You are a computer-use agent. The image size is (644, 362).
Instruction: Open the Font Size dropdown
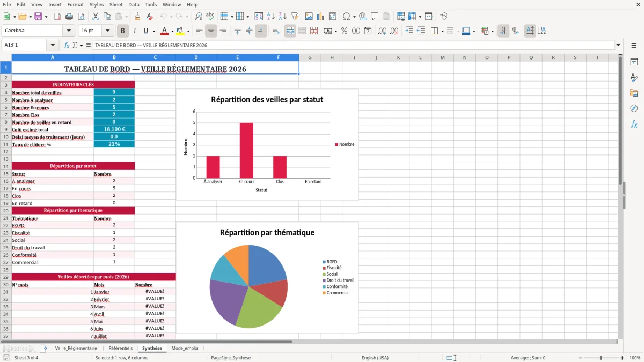108,31
